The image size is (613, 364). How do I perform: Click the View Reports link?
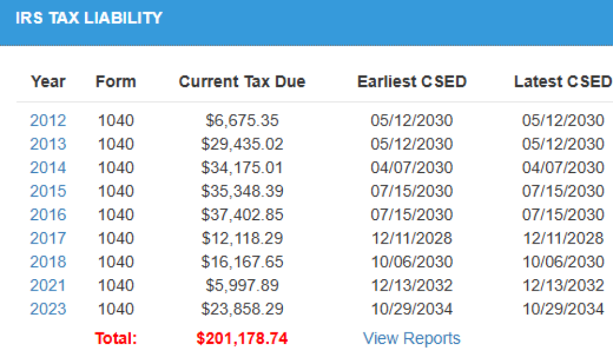click(411, 338)
